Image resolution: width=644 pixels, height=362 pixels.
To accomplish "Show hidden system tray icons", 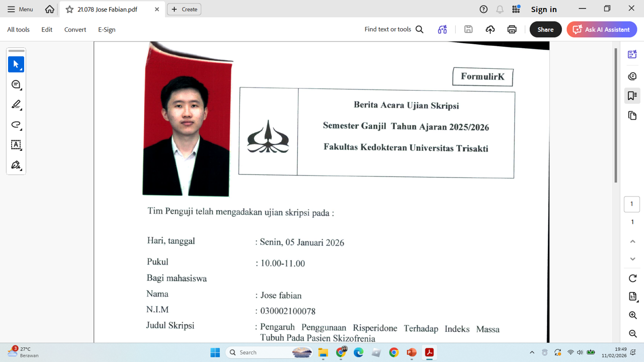I will click(532, 352).
